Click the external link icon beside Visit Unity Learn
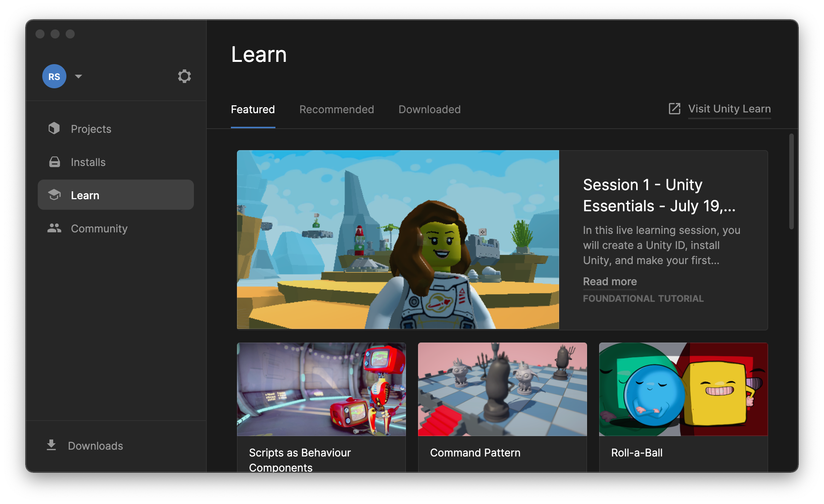Screen dimensions: 824x504 pyautogui.click(x=674, y=109)
